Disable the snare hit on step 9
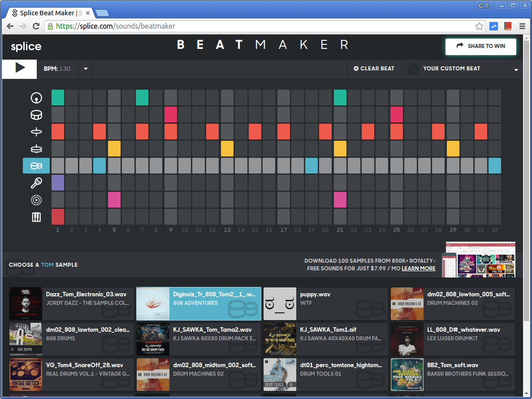 coord(170,115)
